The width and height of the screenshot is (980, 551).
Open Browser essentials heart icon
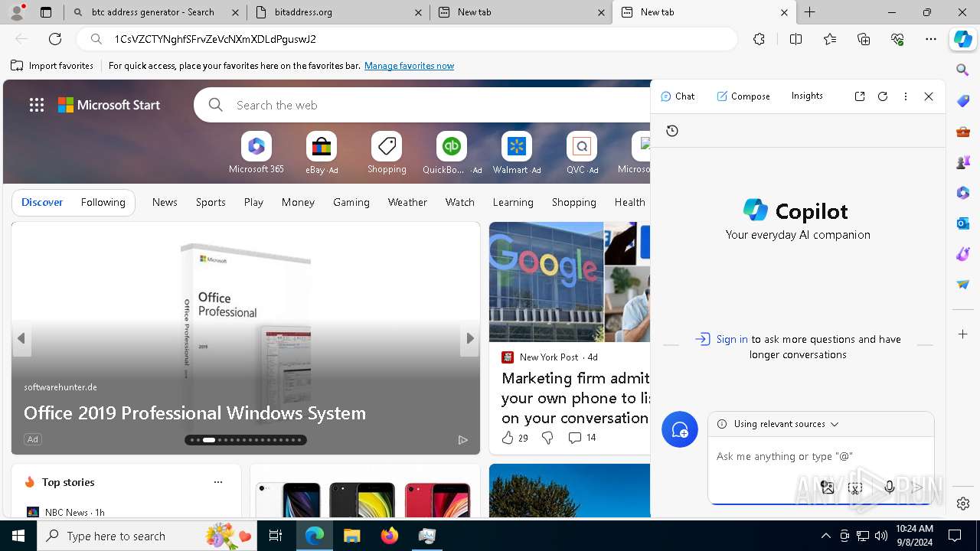[x=897, y=39]
